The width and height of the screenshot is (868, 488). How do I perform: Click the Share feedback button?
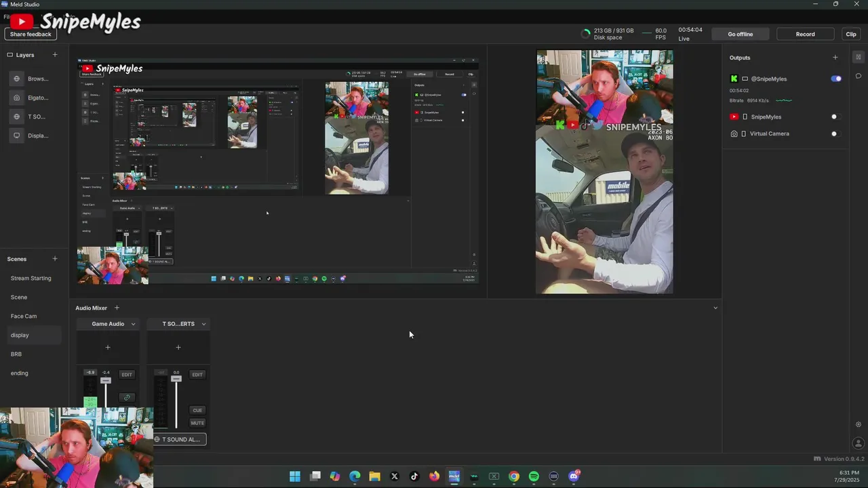31,34
